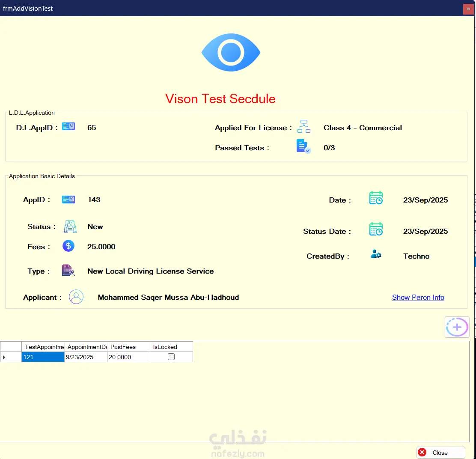Click the document search icon beside Type
This screenshot has width=476, height=459.
pyautogui.click(x=68, y=270)
